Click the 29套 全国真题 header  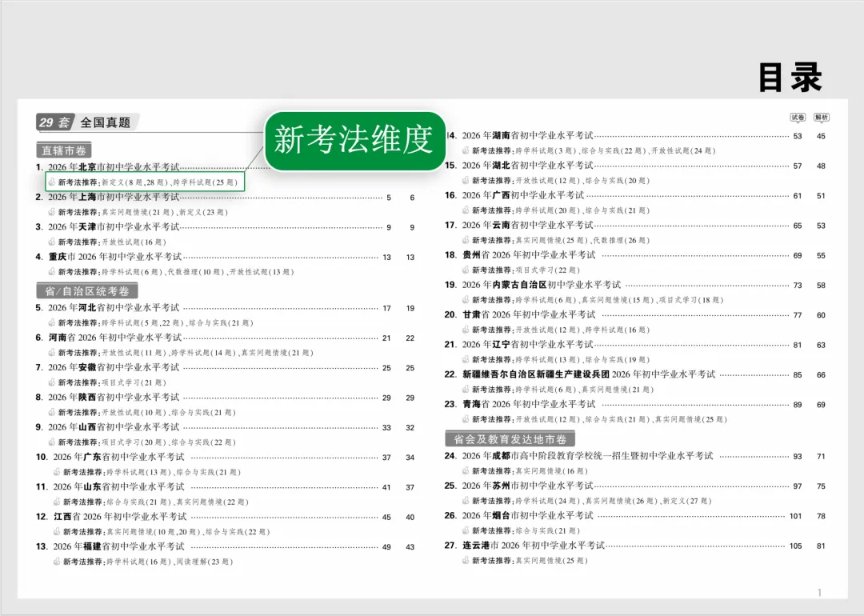click(x=85, y=122)
